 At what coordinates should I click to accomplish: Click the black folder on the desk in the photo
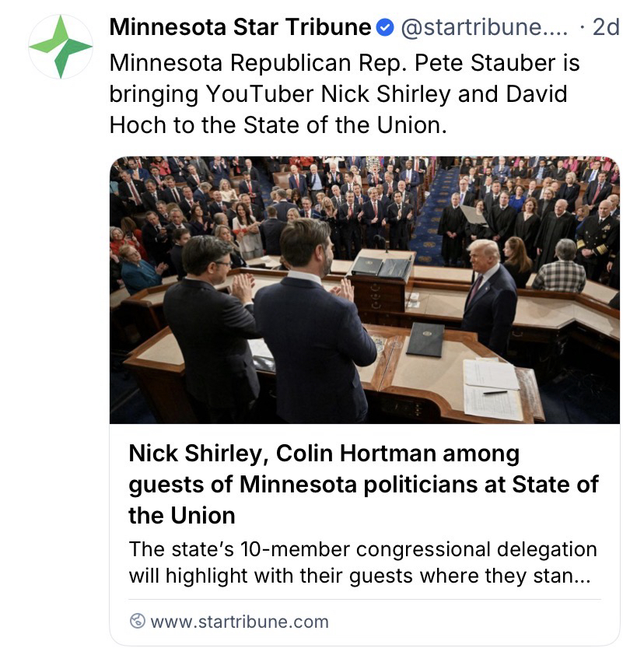425,339
